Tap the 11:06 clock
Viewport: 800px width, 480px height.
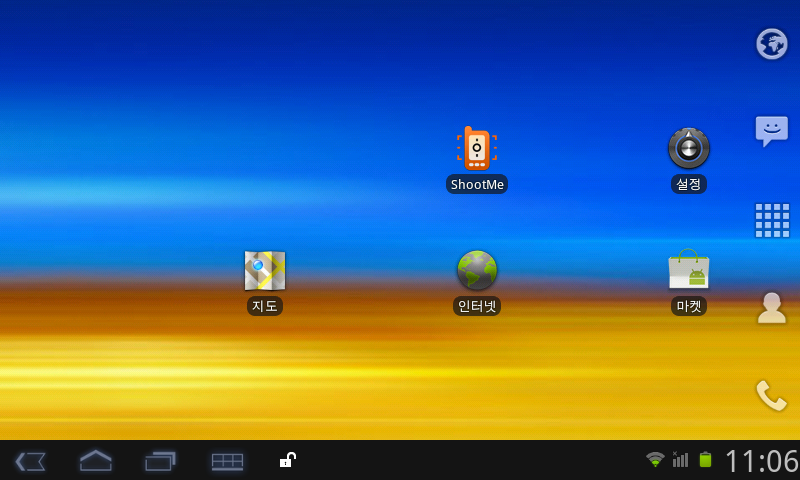(x=762, y=461)
